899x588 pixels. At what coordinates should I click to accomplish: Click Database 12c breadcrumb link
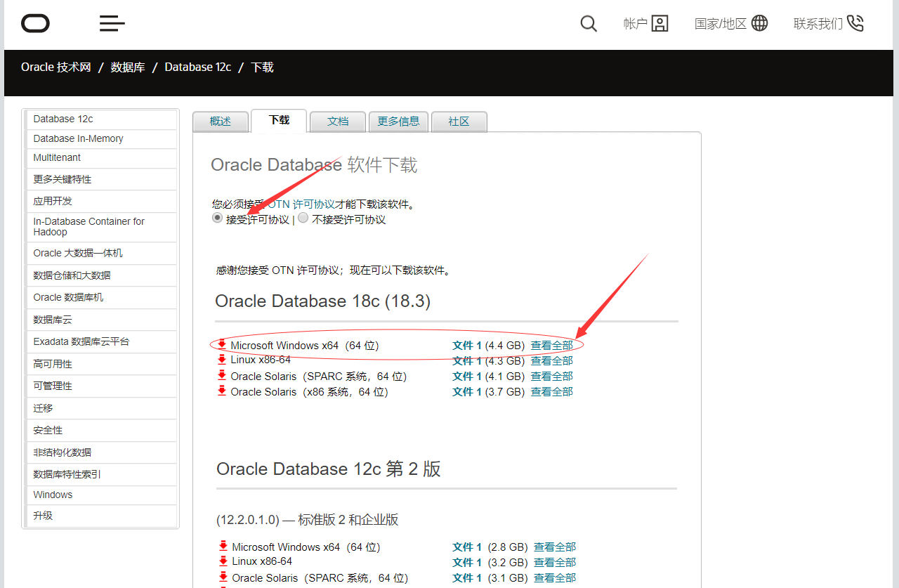coord(198,67)
